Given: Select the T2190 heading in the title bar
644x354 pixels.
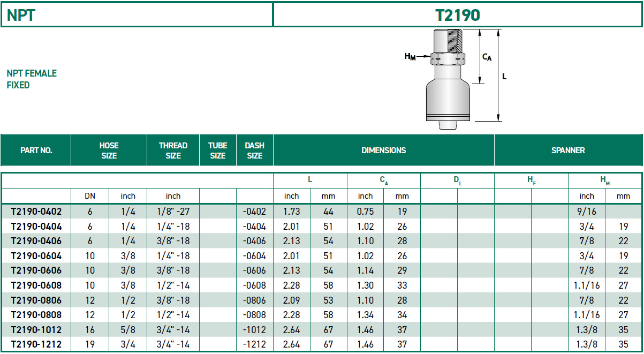Looking at the screenshot, I should click(458, 14).
